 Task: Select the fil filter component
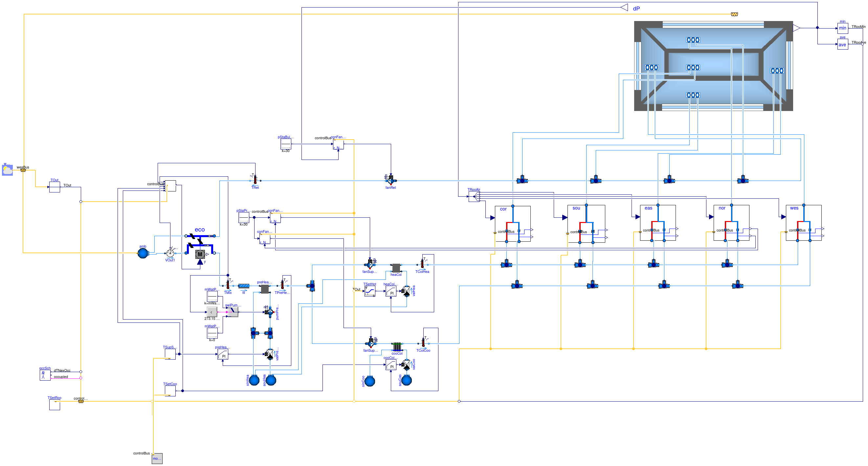tap(244, 286)
